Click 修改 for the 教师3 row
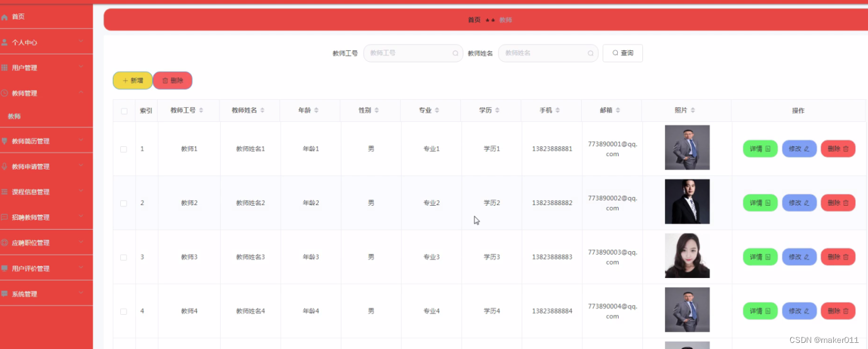 [799, 257]
